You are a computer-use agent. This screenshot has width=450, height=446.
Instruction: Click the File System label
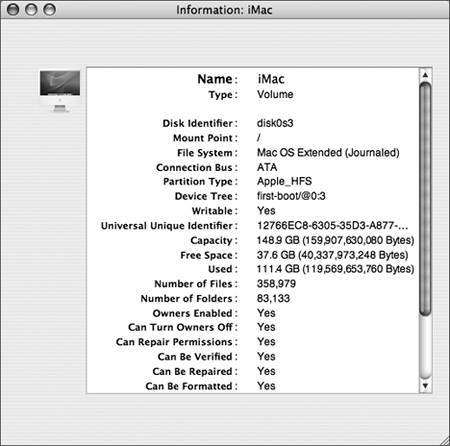[x=207, y=153]
